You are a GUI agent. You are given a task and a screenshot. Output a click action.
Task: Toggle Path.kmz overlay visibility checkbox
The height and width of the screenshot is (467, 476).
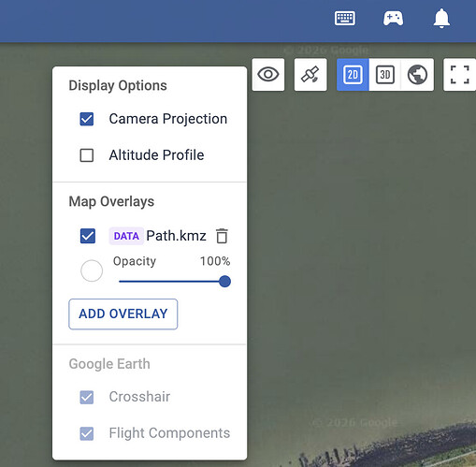(x=88, y=236)
